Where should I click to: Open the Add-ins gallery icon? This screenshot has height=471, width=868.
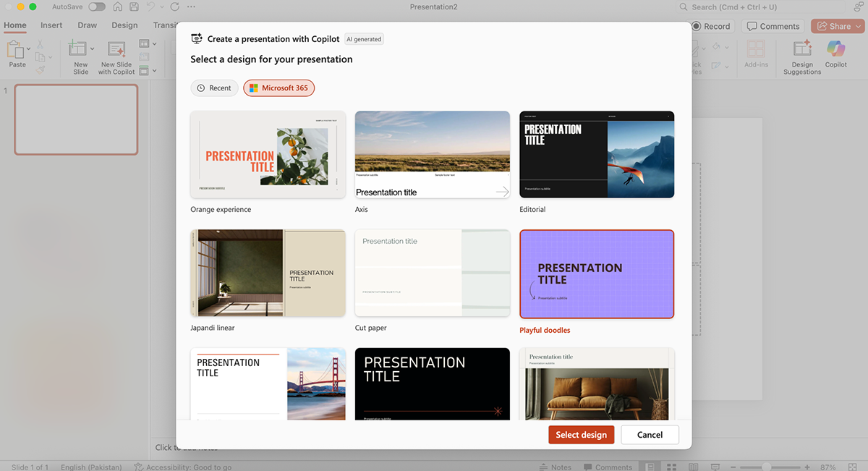pos(756,49)
